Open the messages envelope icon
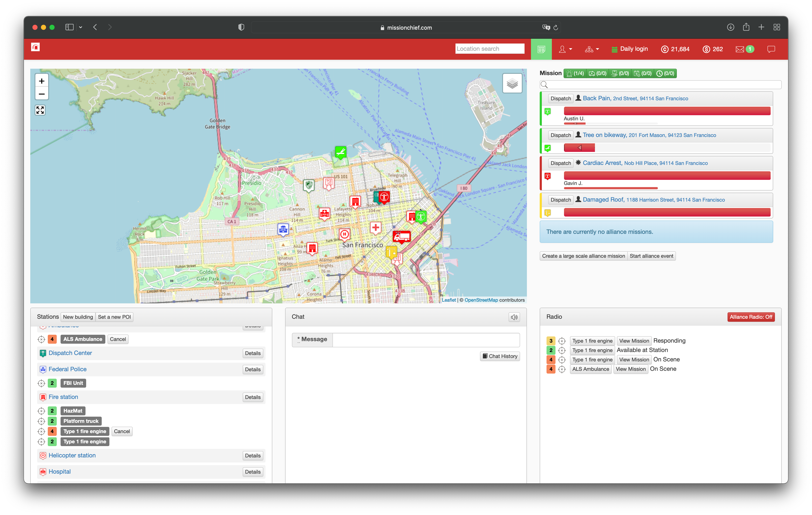This screenshot has width=812, height=515. tap(739, 49)
